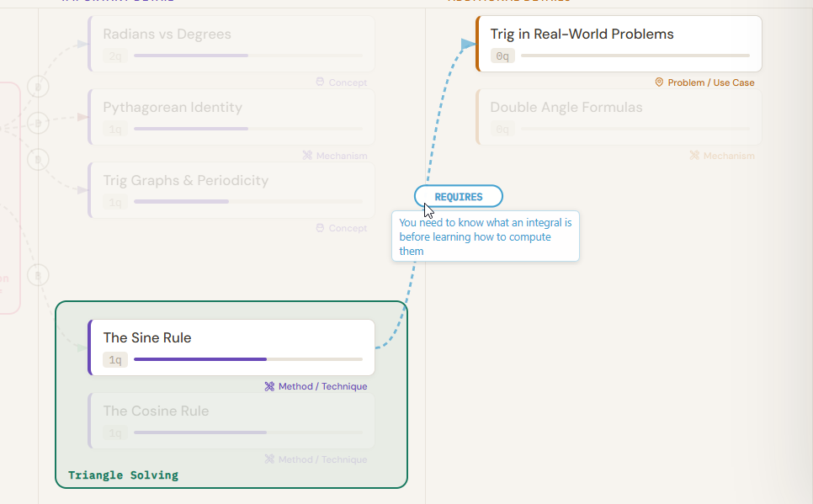Click the Concept icon under Radians vs Degrees
The width and height of the screenshot is (813, 504).
point(320,82)
